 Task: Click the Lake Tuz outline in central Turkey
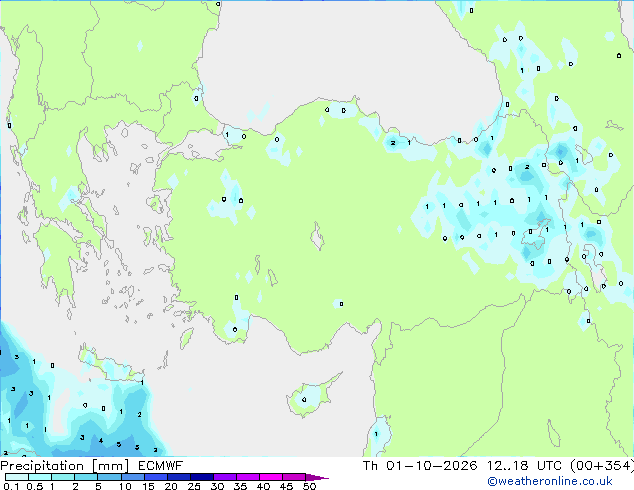pyautogui.click(x=317, y=236)
